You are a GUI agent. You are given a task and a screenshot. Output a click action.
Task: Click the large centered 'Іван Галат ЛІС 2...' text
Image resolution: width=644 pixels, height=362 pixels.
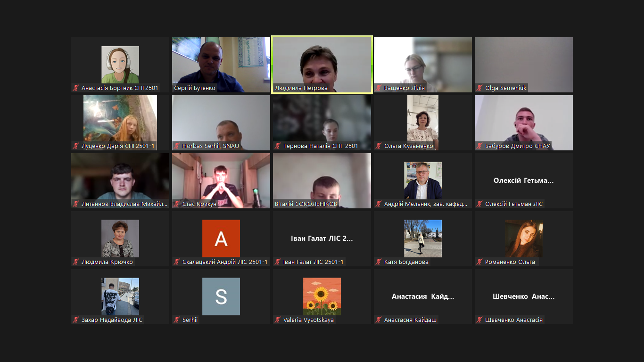[x=322, y=239]
